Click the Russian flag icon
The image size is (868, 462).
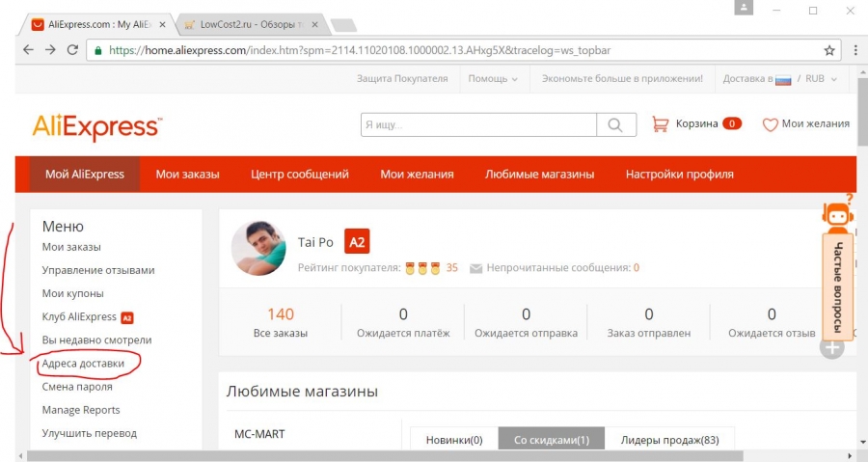click(783, 80)
